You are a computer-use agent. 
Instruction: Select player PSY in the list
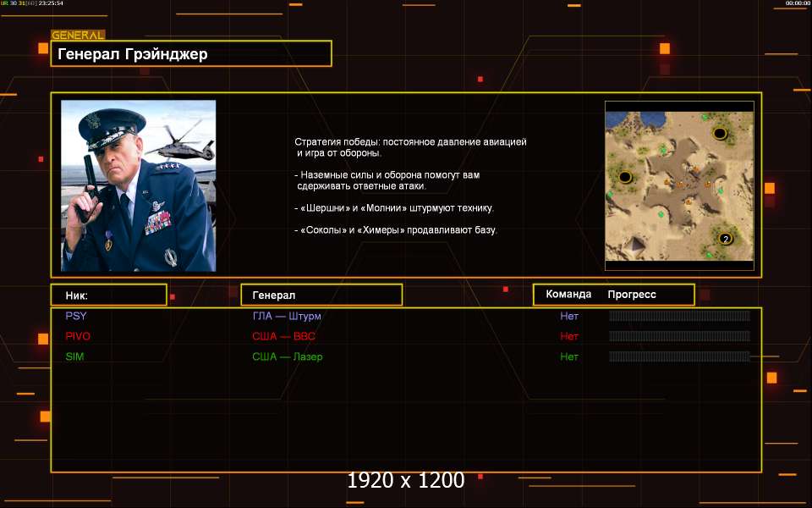(76, 316)
